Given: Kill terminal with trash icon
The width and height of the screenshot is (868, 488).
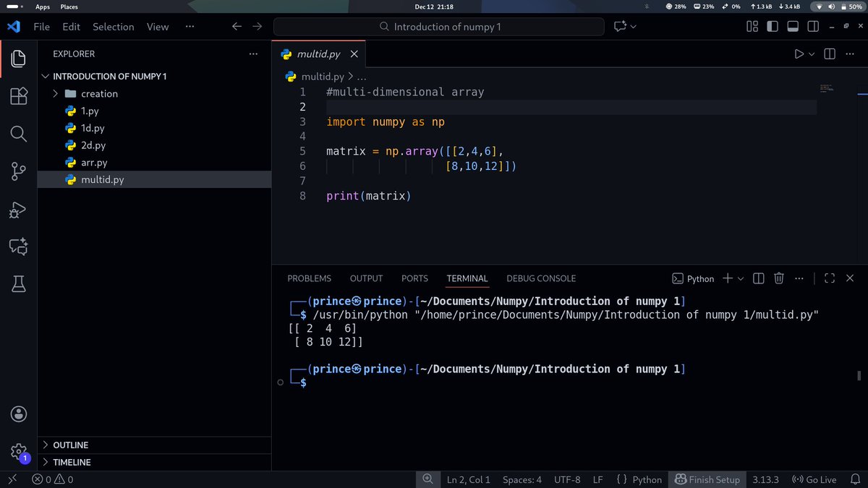Looking at the screenshot, I should tap(779, 278).
